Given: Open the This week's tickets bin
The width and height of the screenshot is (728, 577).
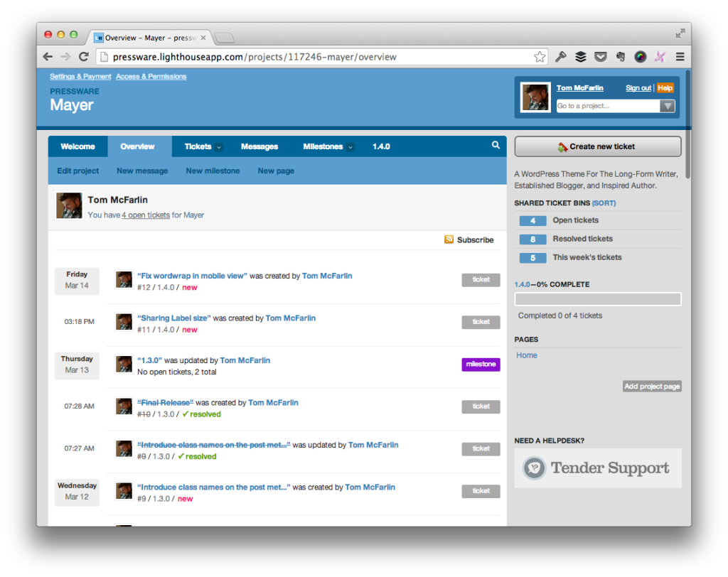Looking at the screenshot, I should [x=587, y=257].
